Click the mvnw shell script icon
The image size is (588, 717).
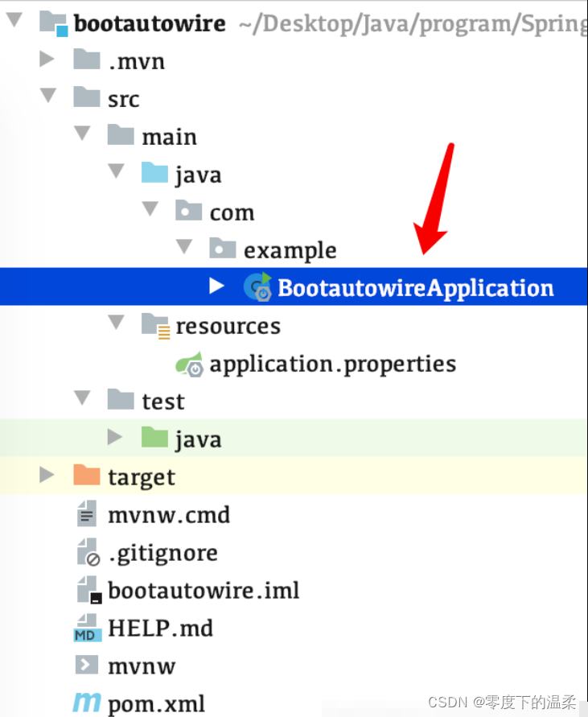point(87,665)
